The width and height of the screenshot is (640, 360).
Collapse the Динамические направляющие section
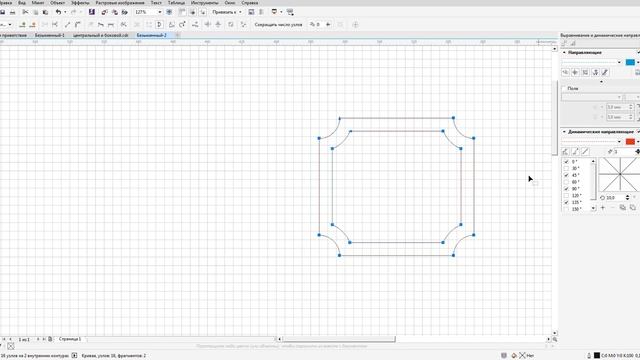pos(564,132)
